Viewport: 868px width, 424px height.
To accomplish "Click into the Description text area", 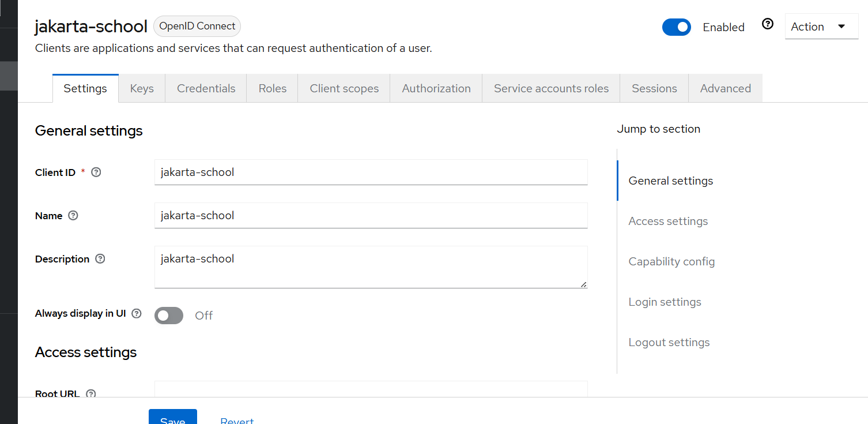I will [x=371, y=267].
